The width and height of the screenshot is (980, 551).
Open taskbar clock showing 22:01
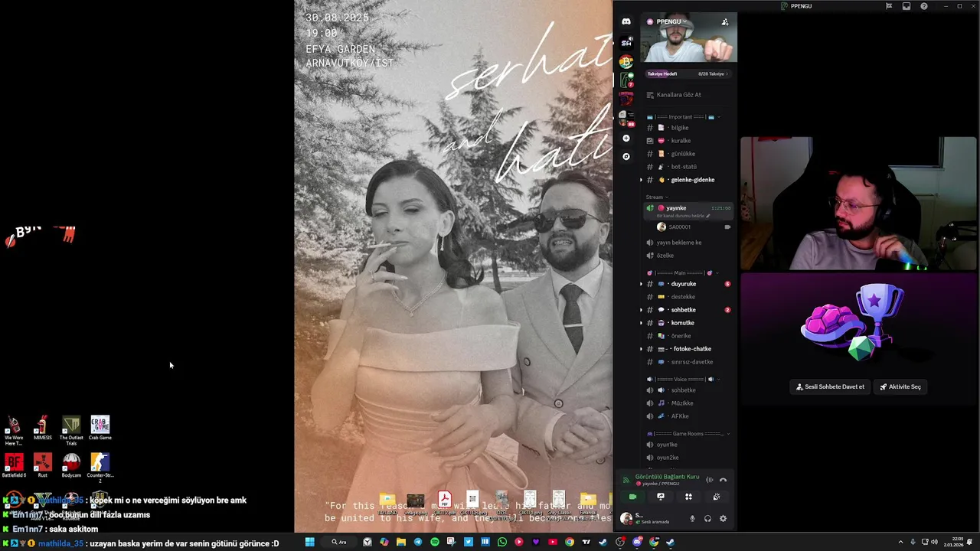952,542
